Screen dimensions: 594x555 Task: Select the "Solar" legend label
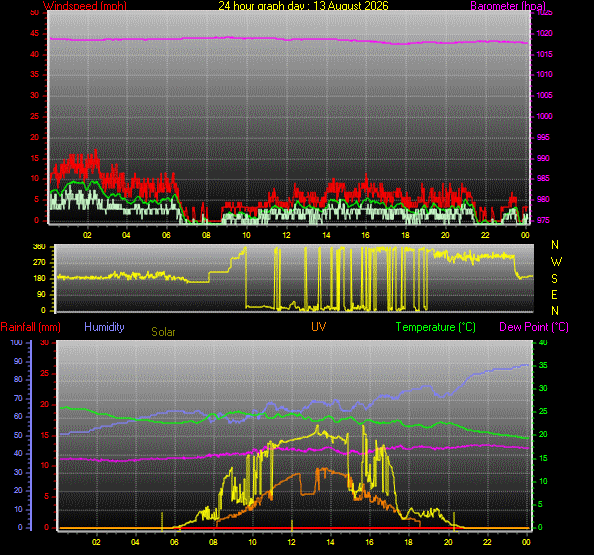(x=163, y=332)
